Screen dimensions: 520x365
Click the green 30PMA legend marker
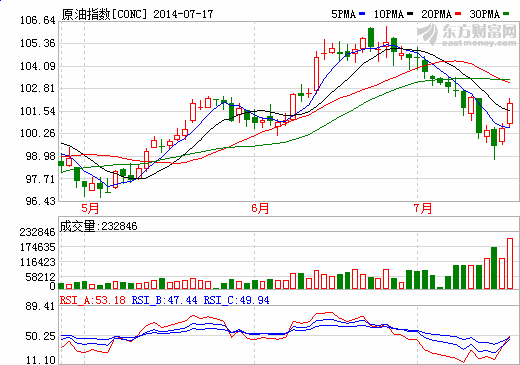[x=506, y=14]
